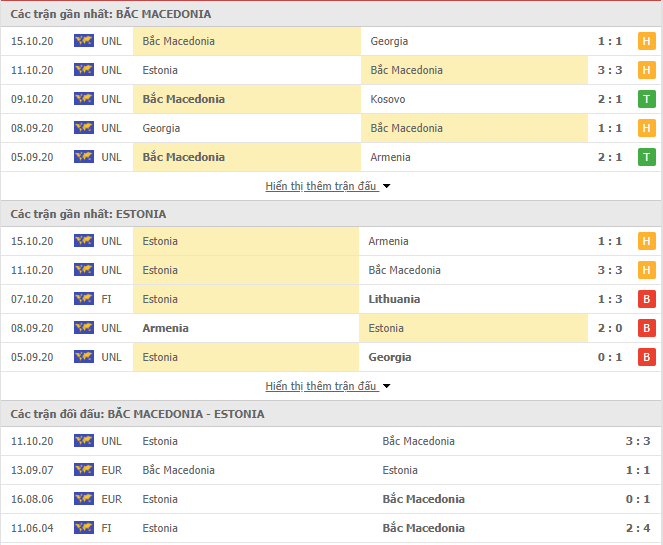
Task: Open the Lithuania team link
Action: coord(394,299)
